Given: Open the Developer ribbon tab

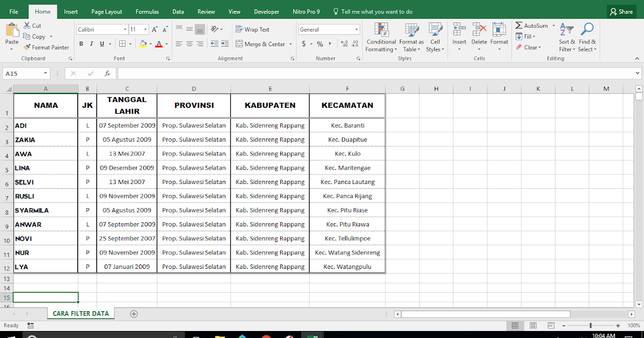Looking at the screenshot, I should 266,11.
